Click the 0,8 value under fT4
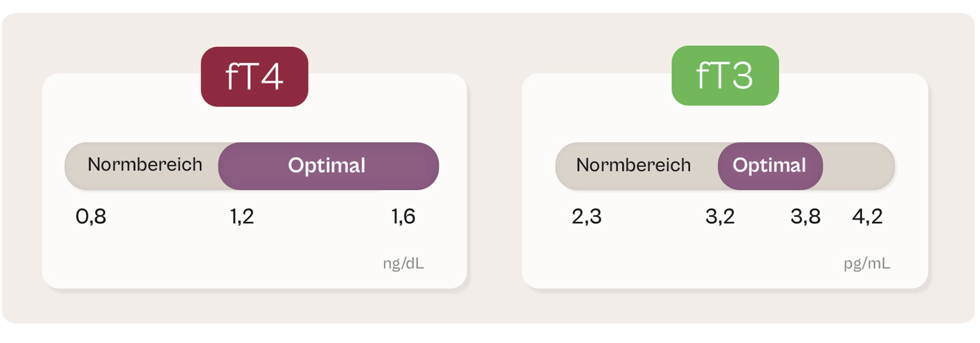 point(91,216)
